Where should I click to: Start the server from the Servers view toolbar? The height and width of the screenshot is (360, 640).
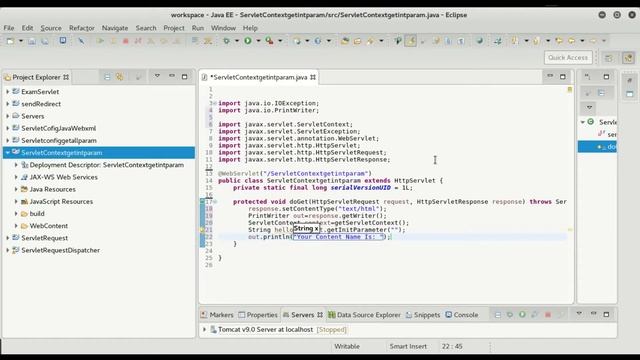coord(522,315)
